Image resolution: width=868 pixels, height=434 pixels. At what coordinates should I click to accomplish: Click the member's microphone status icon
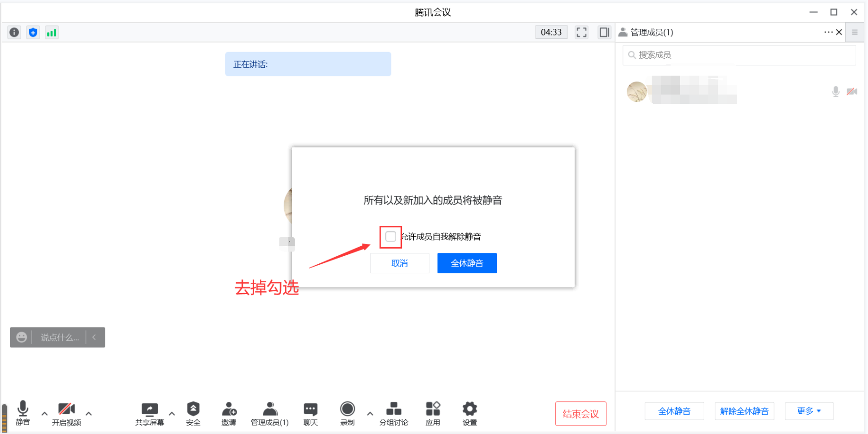[835, 91]
